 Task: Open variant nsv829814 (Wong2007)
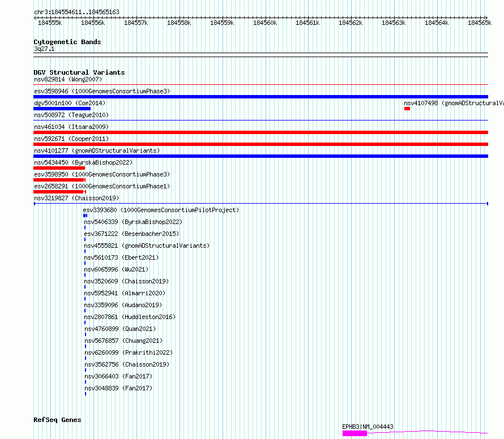[x=68, y=79]
